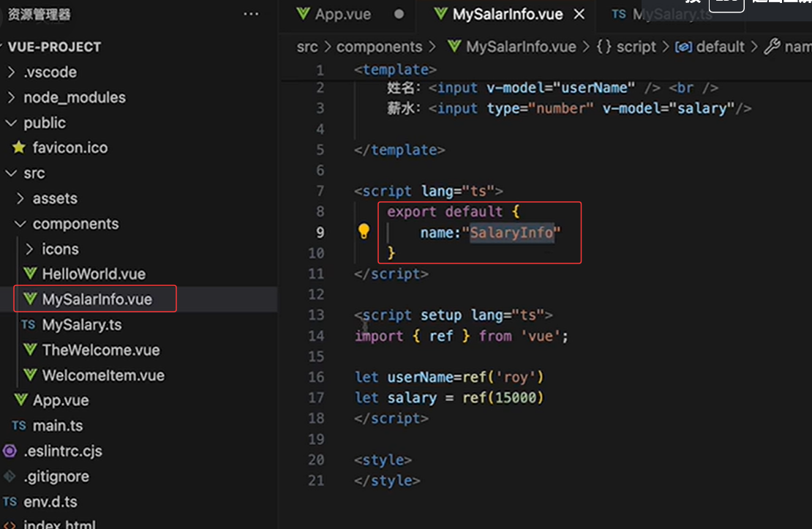Click the Vue icon next to WelcomeItem.vue
This screenshot has height=529, width=812.
pos(31,375)
